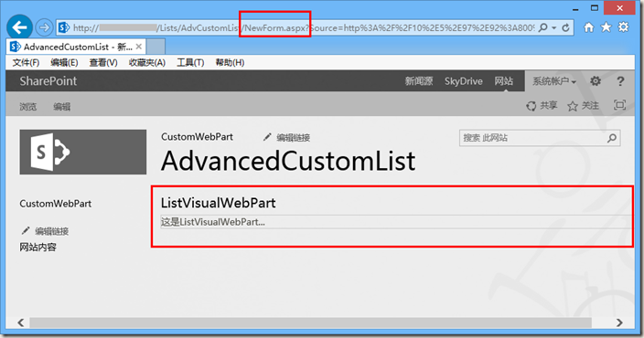
Task: Open SharePoint help question mark
Action: [x=620, y=81]
